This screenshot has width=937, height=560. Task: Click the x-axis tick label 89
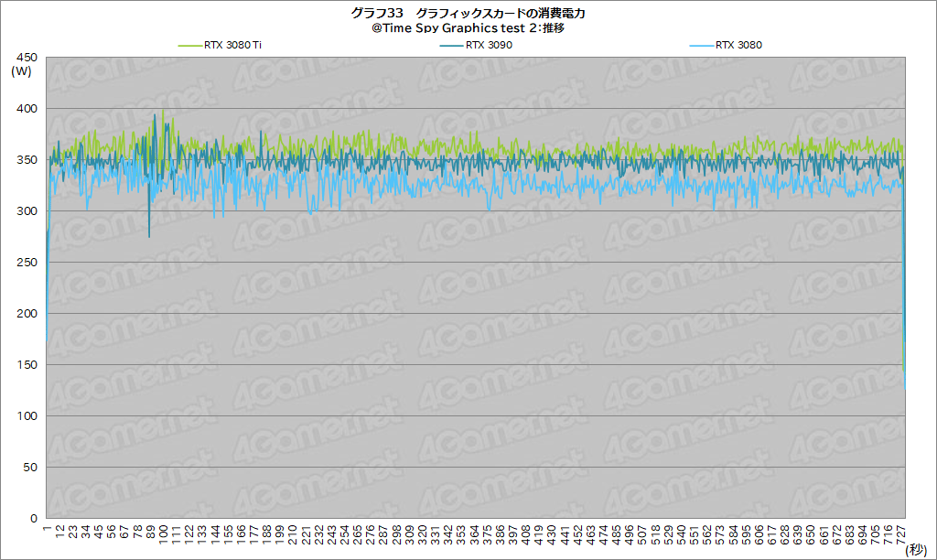coord(151,532)
